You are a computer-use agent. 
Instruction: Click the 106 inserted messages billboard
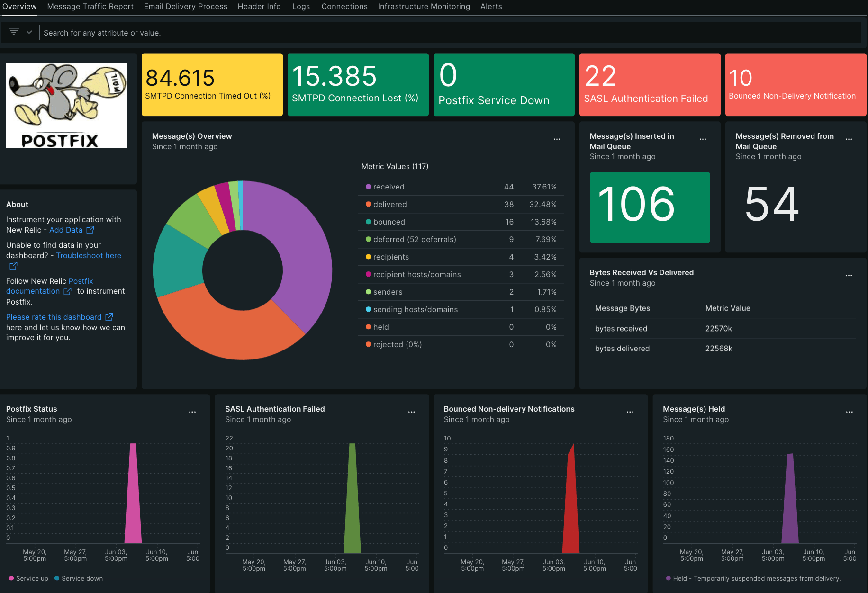[x=650, y=207]
